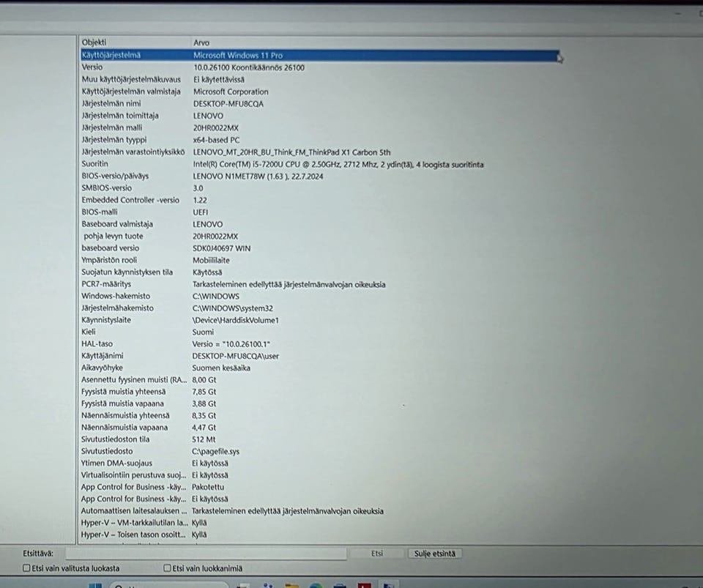Click the 'Microsoft Corporation' value

pos(231,92)
